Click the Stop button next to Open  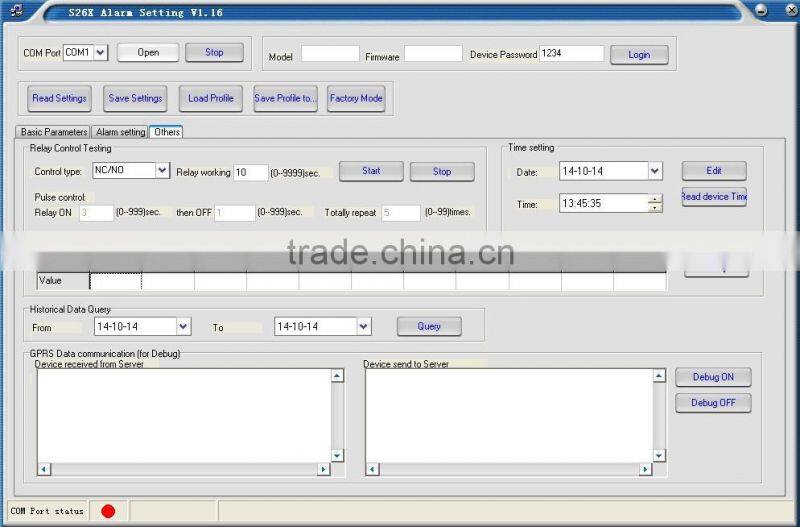pos(214,53)
